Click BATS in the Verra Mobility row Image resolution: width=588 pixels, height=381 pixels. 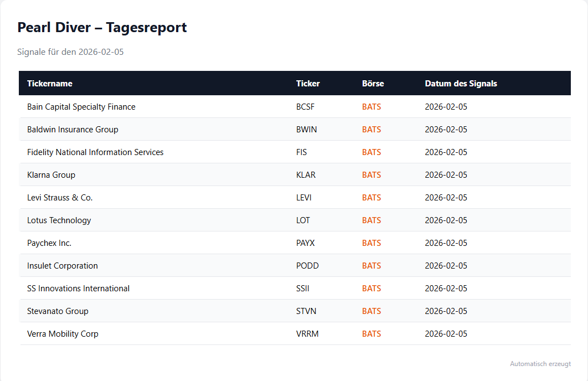(x=372, y=334)
